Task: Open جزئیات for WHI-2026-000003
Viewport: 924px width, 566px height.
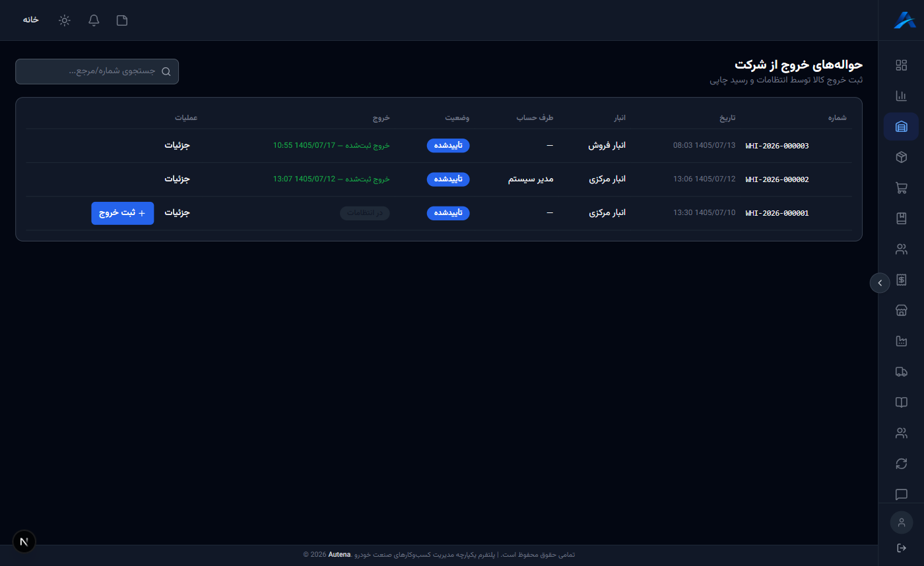Action: coord(177,145)
